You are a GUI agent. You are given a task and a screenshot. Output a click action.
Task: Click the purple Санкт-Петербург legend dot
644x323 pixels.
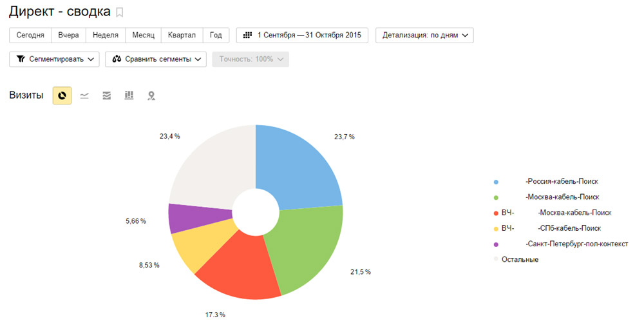495,244
